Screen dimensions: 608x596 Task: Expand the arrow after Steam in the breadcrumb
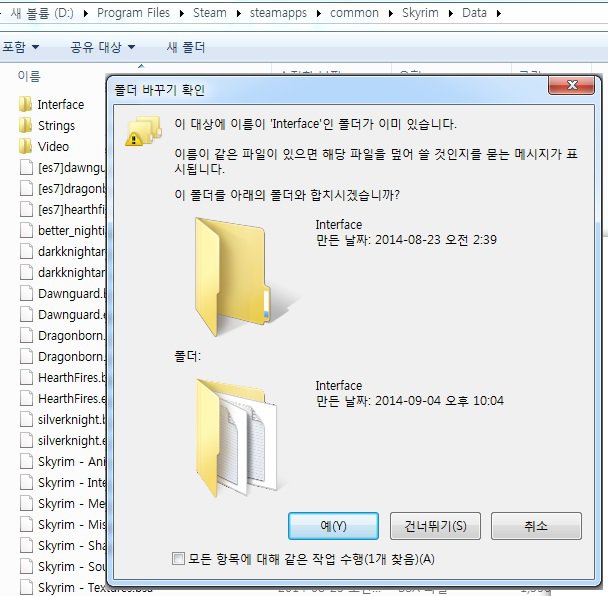coord(238,14)
